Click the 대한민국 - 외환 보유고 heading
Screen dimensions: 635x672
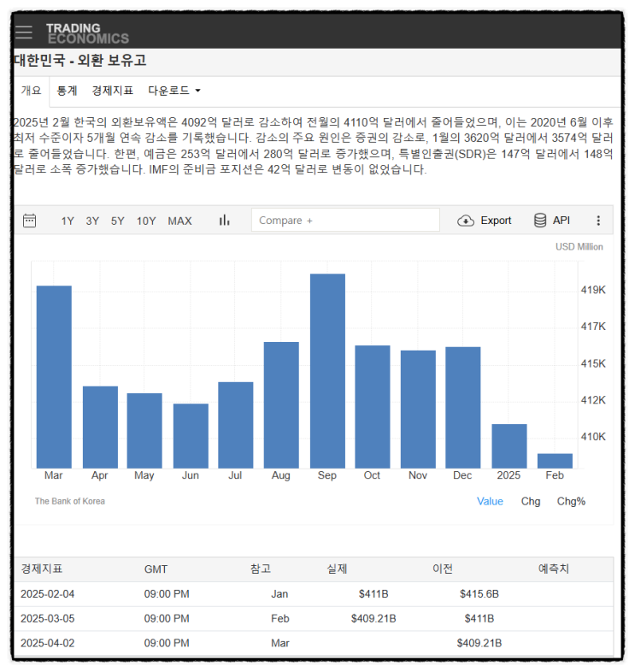click(80, 60)
